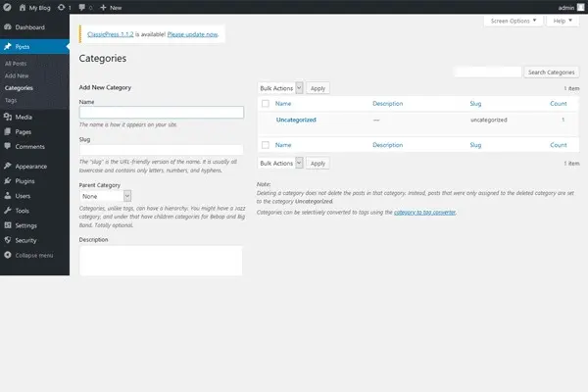Toggle the select-all checkbox in table footer
Image resolution: width=588 pixels, height=392 pixels.
[265, 143]
